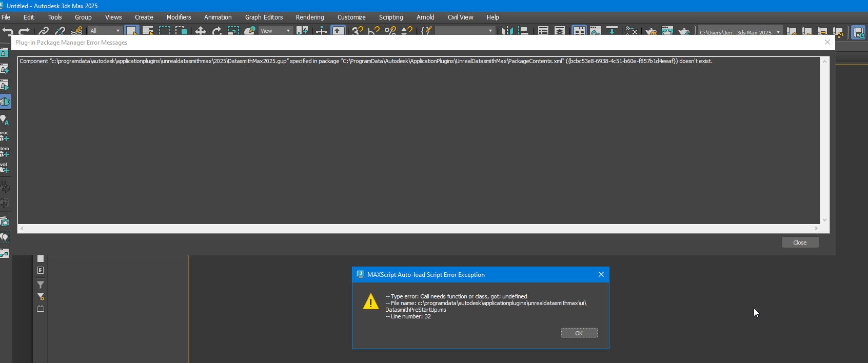This screenshot has height=363, width=868.
Task: Click the highlighted teal icon in left sidebar
Action: [5, 102]
